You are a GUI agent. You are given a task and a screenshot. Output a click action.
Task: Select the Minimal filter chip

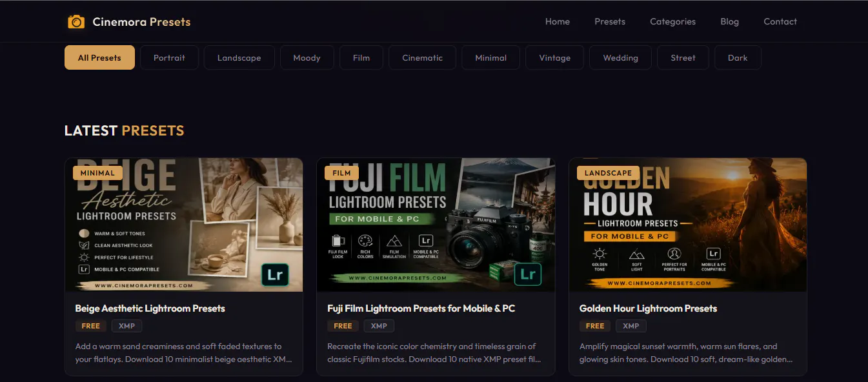pyautogui.click(x=490, y=57)
